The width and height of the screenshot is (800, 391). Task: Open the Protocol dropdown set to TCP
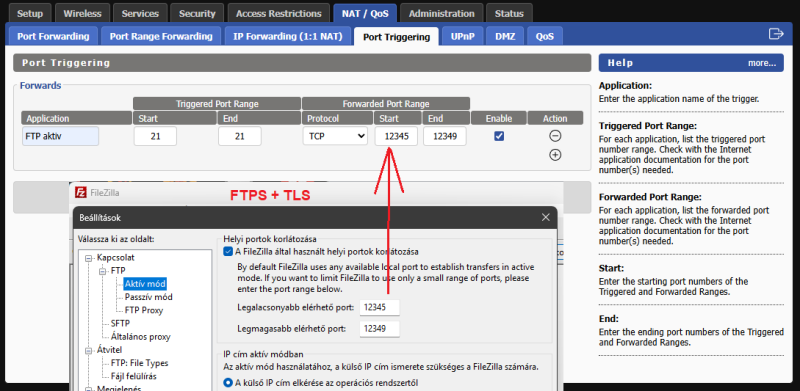pos(335,136)
